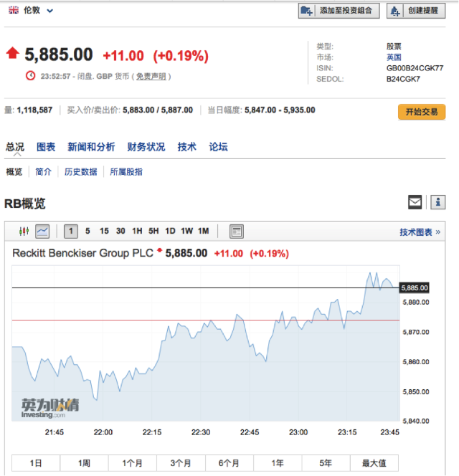This screenshot has height=476, width=459.
Task: Click the bid/ask value 5,883.00 / 5,887.00
Action: [158, 110]
